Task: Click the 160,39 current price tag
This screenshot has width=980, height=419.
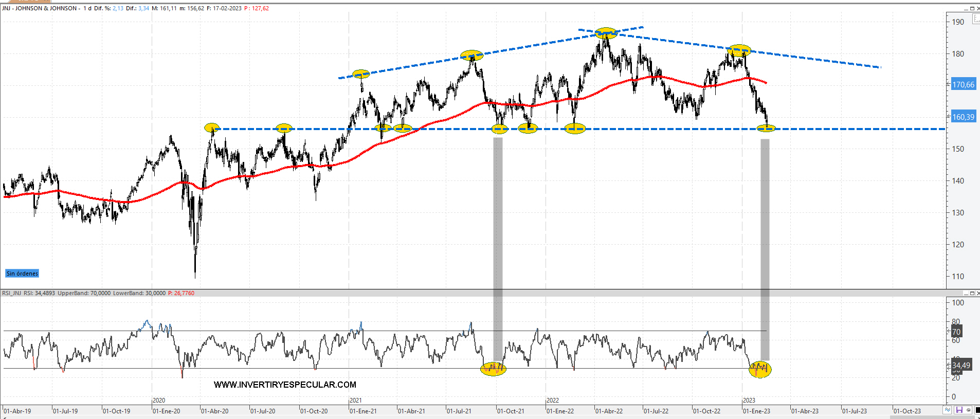Action: click(963, 117)
